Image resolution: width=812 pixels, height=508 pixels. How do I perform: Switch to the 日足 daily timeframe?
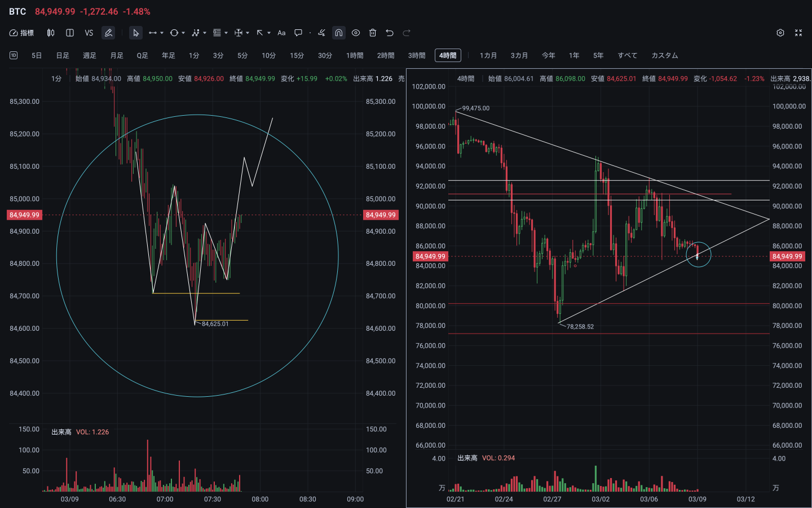coord(63,55)
